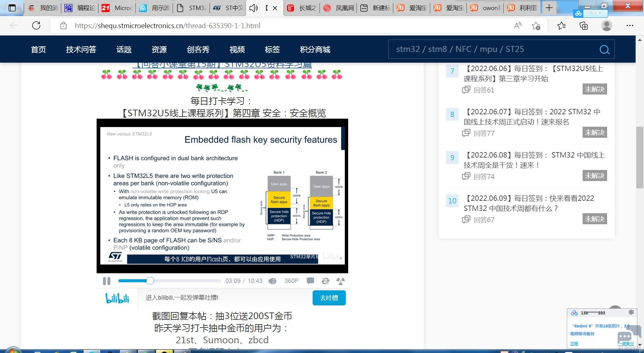The width and height of the screenshot is (644, 353).
Task: Switch to the STM32 tab
Action: [192, 8]
